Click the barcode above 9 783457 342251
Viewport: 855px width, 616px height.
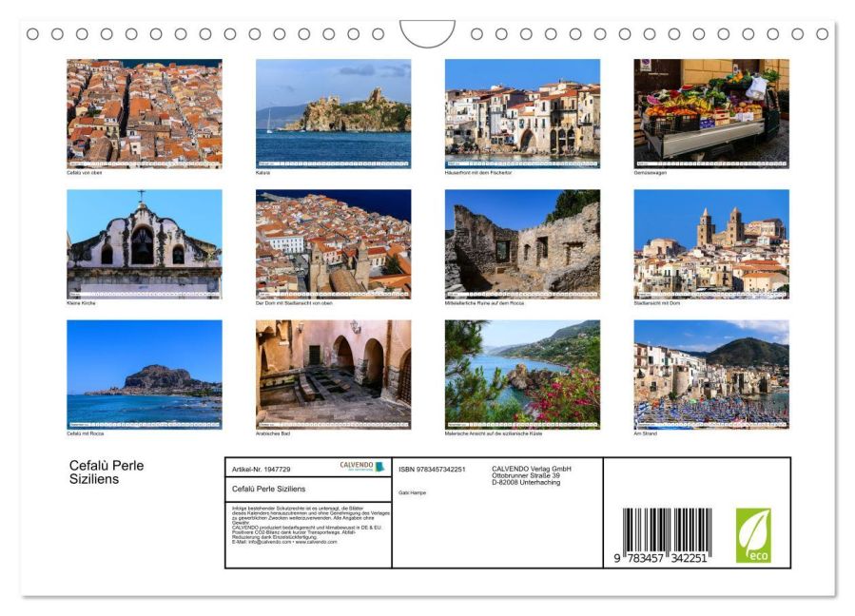tap(666, 529)
